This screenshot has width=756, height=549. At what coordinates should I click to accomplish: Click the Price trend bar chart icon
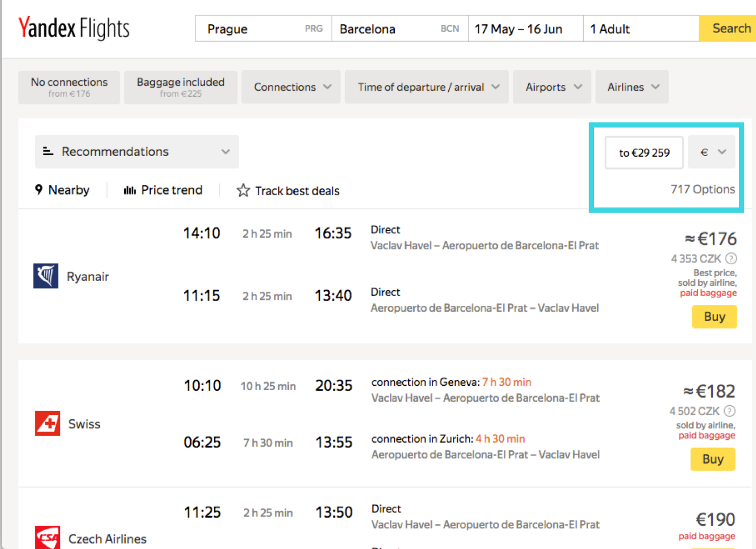130,190
